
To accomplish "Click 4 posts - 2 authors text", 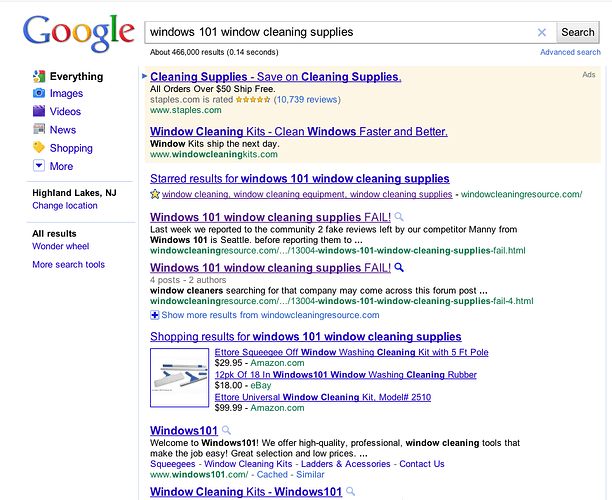I will tap(188, 280).
